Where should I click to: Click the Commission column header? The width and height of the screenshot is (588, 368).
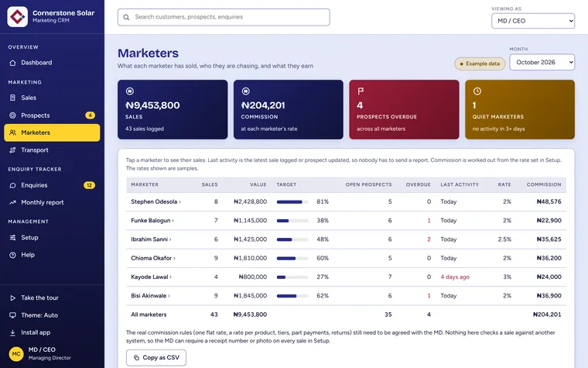click(544, 184)
